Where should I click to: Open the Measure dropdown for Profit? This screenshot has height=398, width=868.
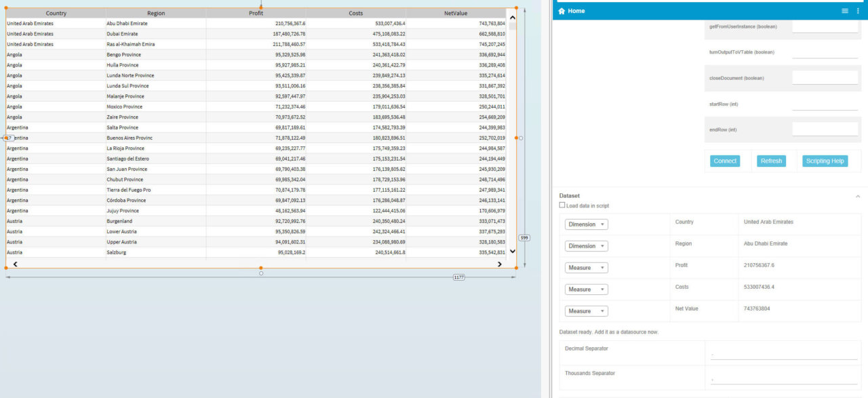(x=586, y=267)
